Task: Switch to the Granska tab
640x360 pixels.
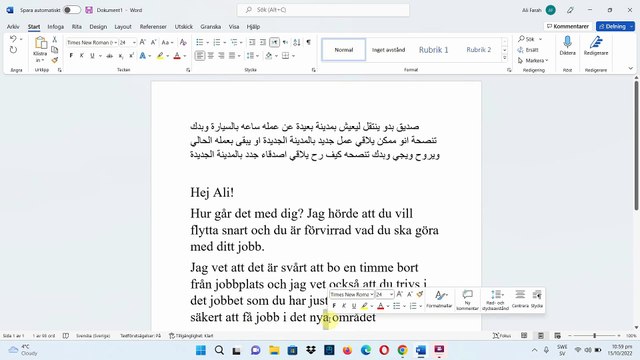Action: tap(211, 27)
